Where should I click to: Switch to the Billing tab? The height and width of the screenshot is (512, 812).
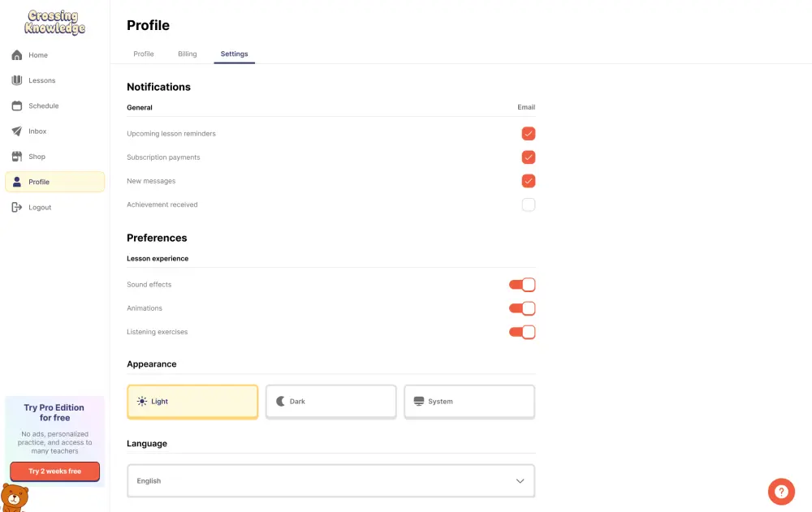point(188,54)
